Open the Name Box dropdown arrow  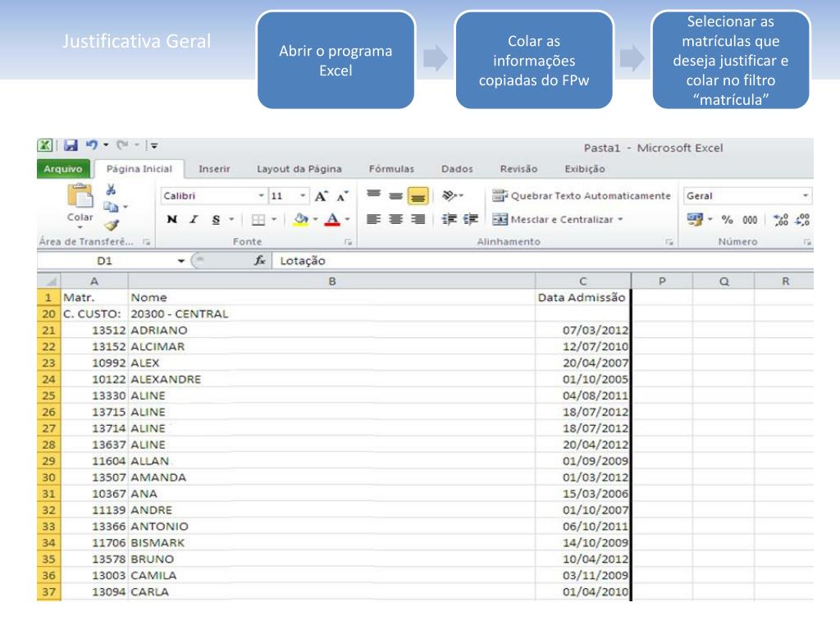[181, 261]
